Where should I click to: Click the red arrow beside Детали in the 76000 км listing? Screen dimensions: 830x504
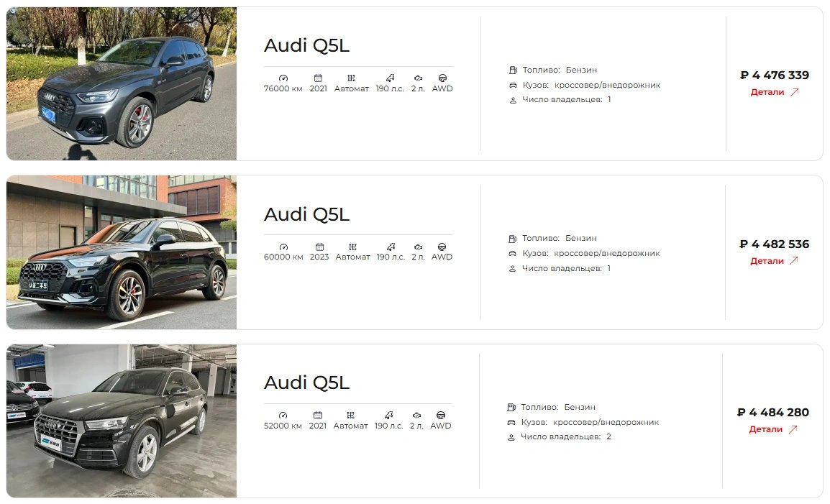pos(794,92)
